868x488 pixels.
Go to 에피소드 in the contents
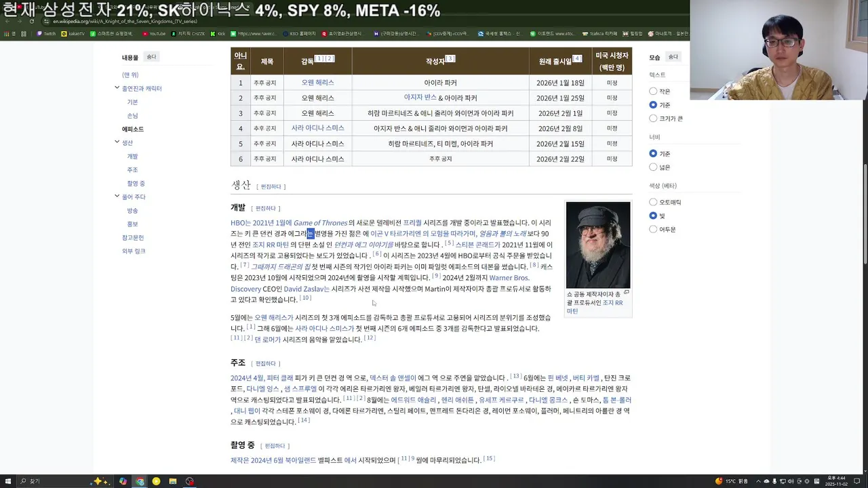tap(133, 129)
